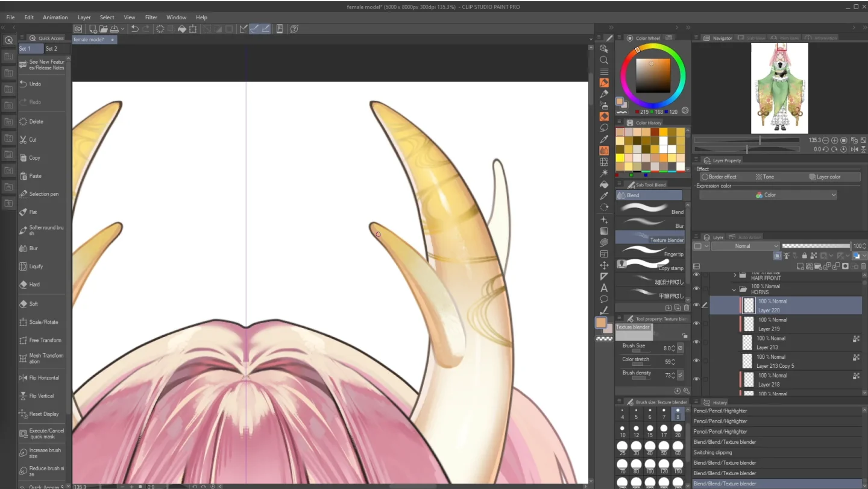Select the Eraser tool
Image resolution: width=868 pixels, height=489 pixels.
point(604,117)
